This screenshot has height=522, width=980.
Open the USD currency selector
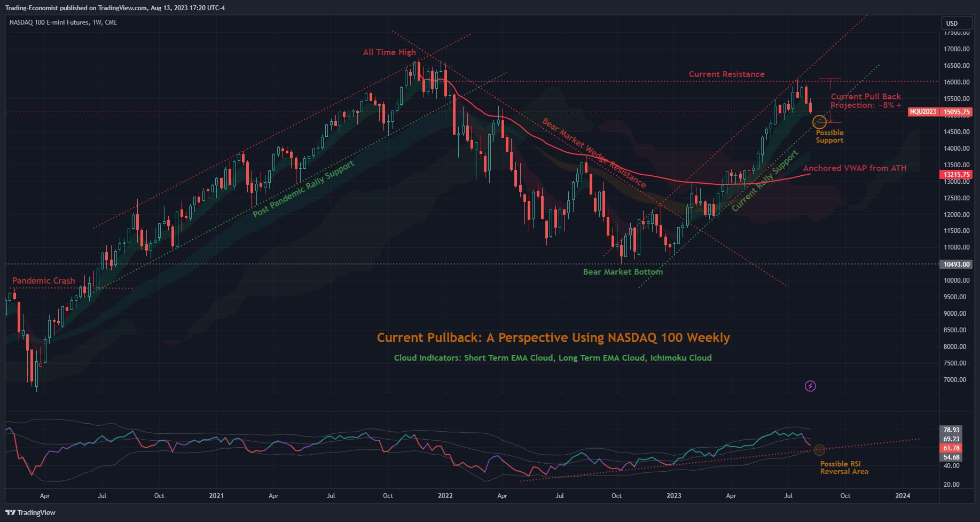click(x=957, y=23)
